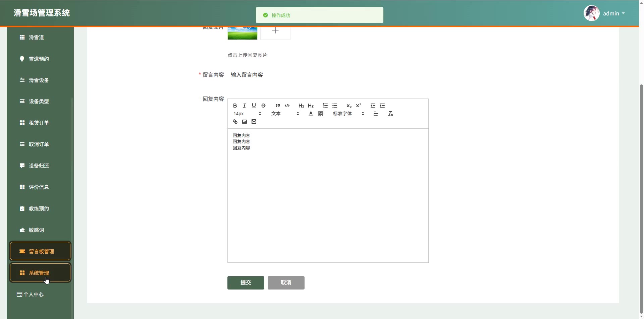Open 个人中心 in the sidebar
Screen dimensions: 644x319
tap(40, 294)
